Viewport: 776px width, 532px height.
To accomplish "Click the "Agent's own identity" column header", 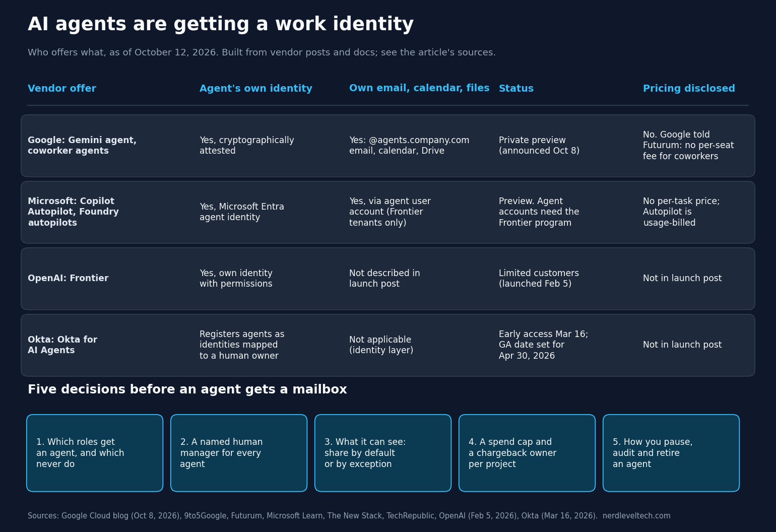I will [256, 89].
